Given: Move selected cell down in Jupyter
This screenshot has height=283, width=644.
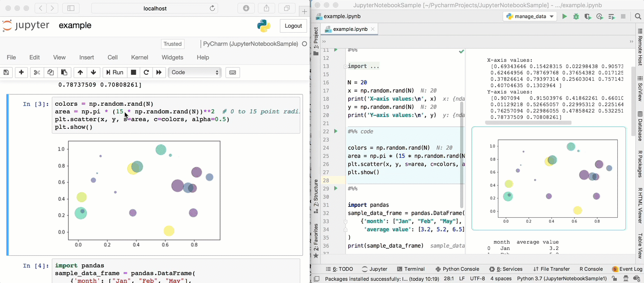Looking at the screenshot, I should [x=93, y=72].
